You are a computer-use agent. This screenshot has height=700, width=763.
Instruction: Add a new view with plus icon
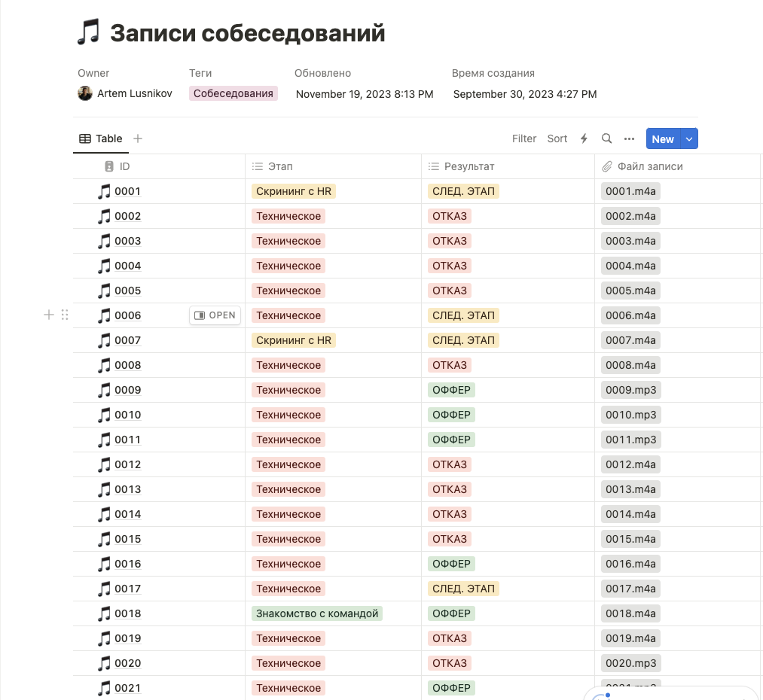coord(138,138)
